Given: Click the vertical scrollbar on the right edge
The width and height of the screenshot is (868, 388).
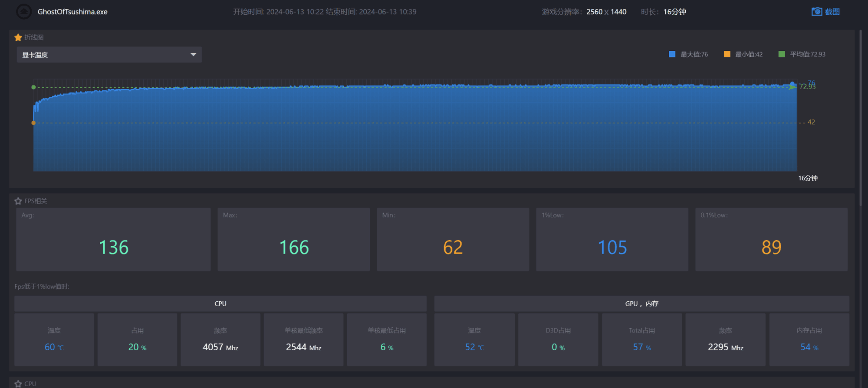Looking at the screenshot, I should point(861,118).
